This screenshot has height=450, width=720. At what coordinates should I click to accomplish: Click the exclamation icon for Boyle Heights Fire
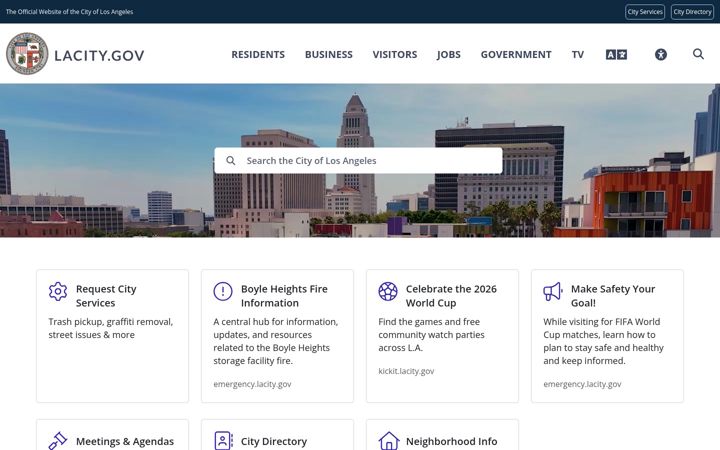(x=223, y=292)
